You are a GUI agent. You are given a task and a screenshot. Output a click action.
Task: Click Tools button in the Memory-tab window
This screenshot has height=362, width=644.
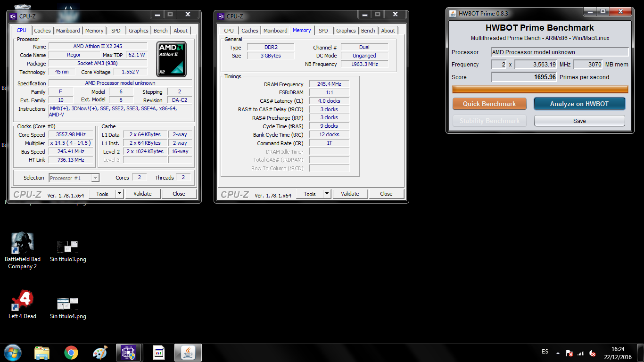pos(310,194)
